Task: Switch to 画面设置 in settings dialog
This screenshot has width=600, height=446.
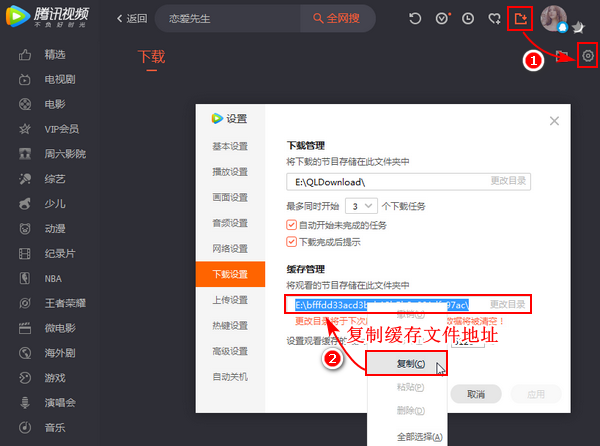Action: (230, 197)
